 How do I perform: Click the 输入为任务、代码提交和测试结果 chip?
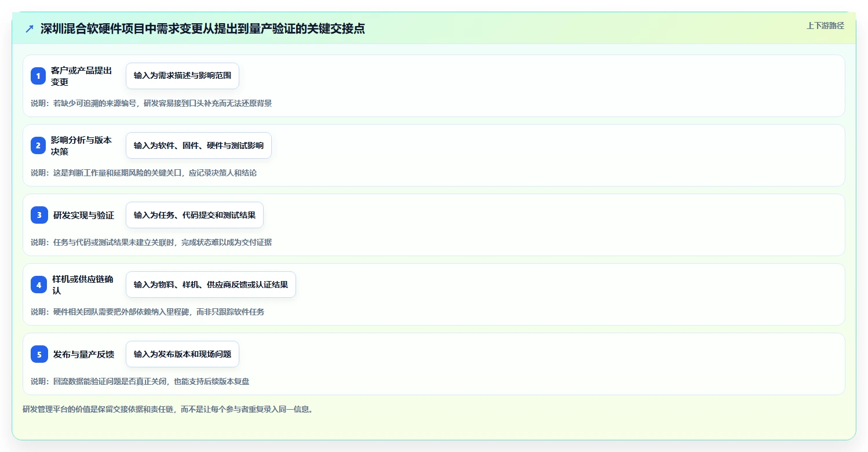(x=195, y=215)
